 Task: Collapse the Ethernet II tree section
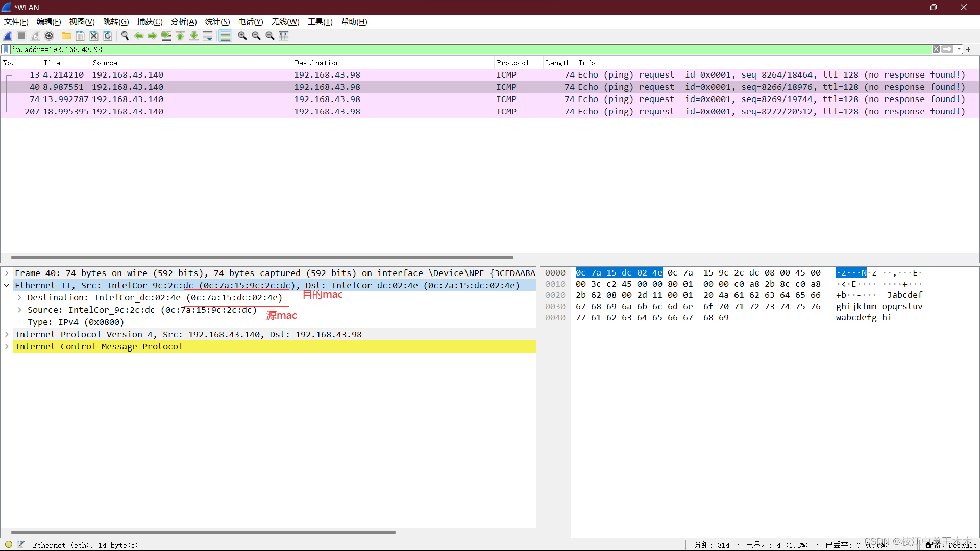coord(7,286)
